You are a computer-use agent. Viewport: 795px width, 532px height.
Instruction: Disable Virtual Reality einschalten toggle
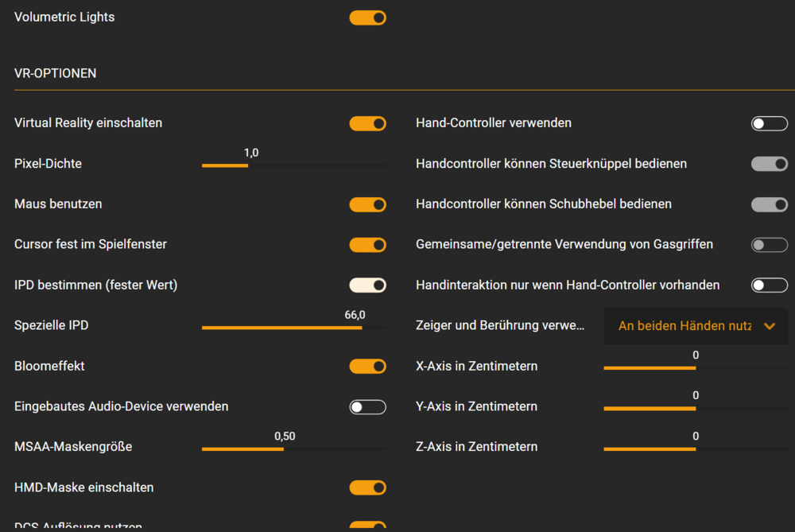click(x=367, y=123)
